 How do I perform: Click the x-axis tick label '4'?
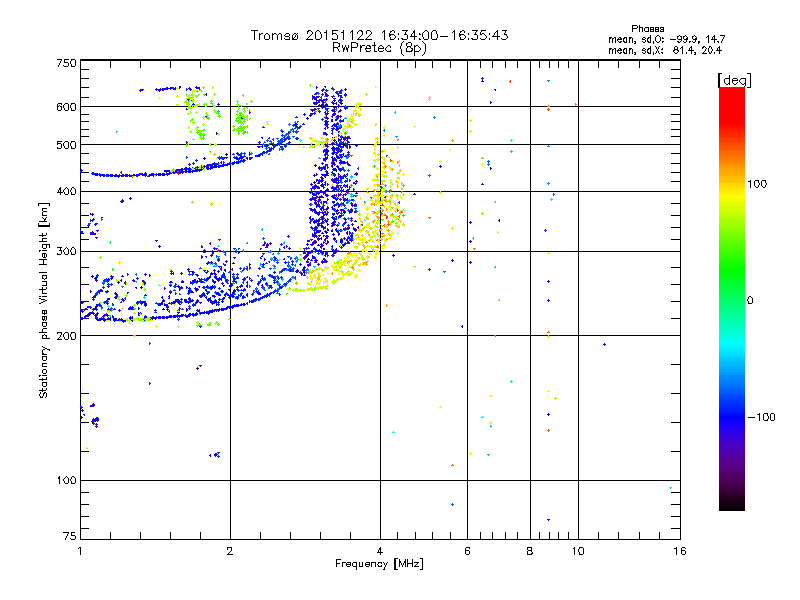[x=380, y=551]
